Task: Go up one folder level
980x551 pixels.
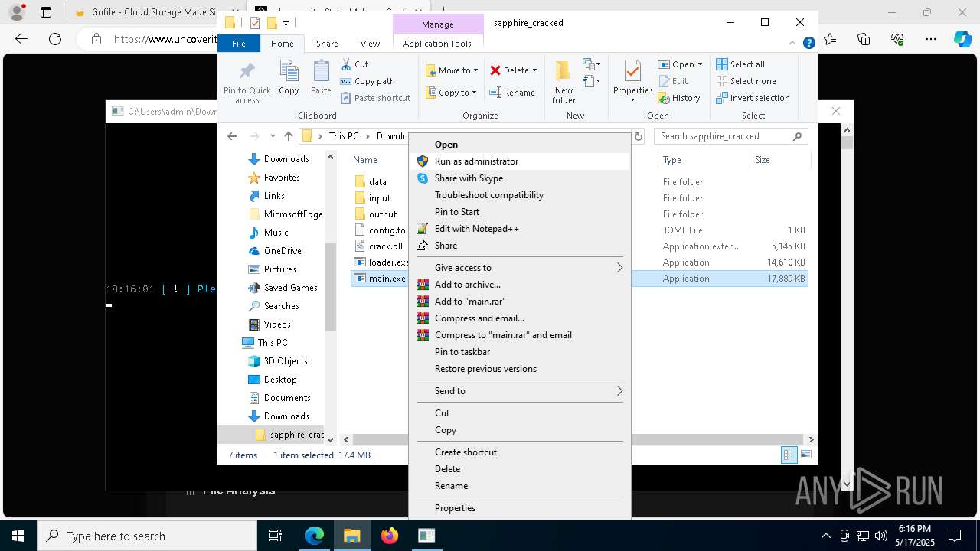Action: (x=289, y=136)
